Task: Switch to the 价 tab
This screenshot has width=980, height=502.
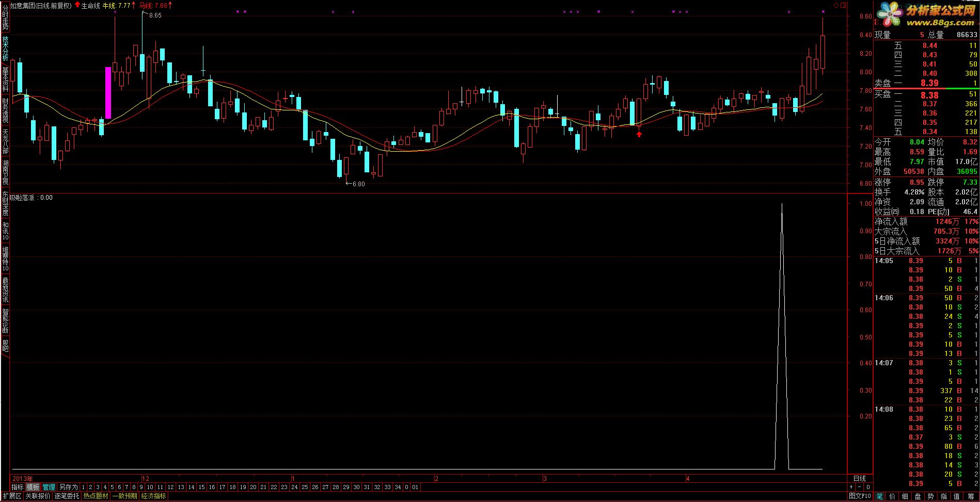Action: (892, 496)
